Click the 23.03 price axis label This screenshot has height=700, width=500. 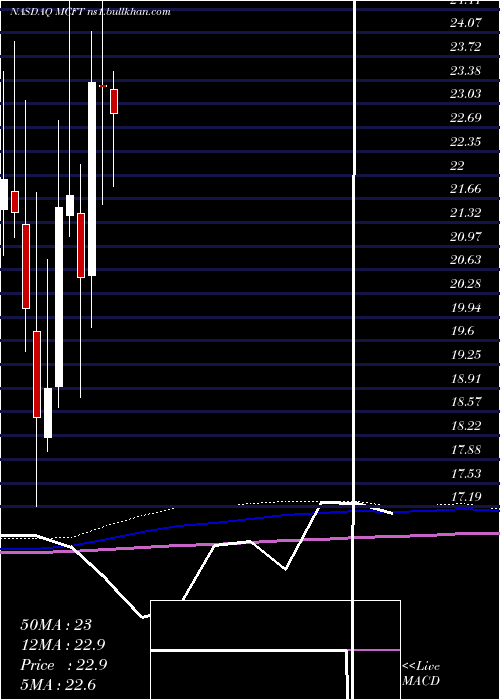(x=466, y=93)
